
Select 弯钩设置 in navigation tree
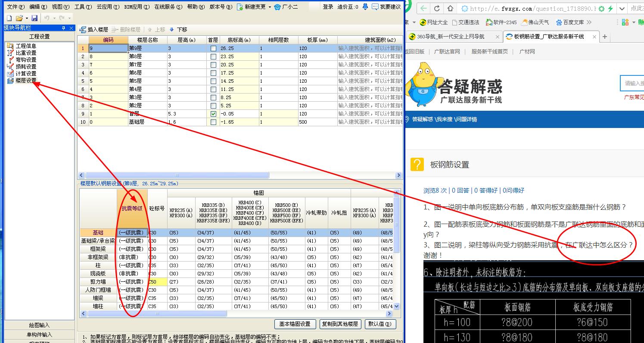click(26, 59)
